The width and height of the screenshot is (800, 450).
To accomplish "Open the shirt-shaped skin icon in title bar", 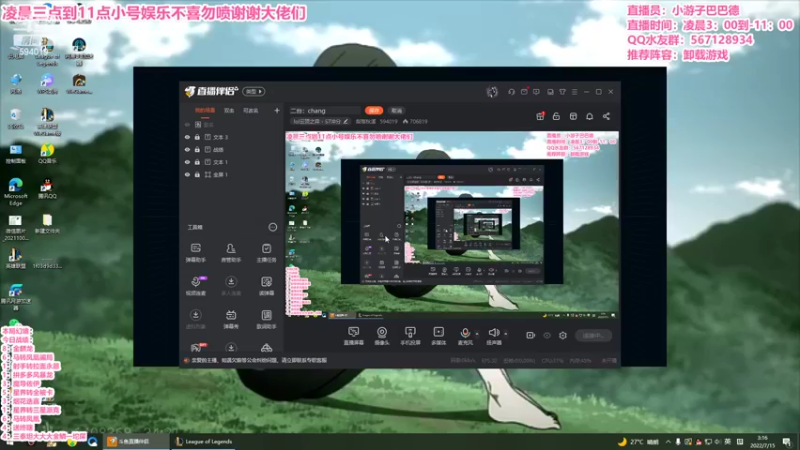I will coord(562,92).
